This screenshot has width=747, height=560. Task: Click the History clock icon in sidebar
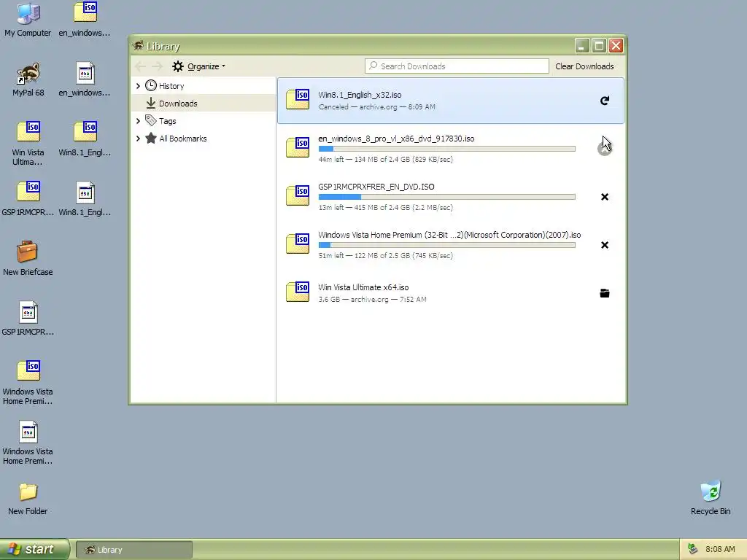coord(151,86)
